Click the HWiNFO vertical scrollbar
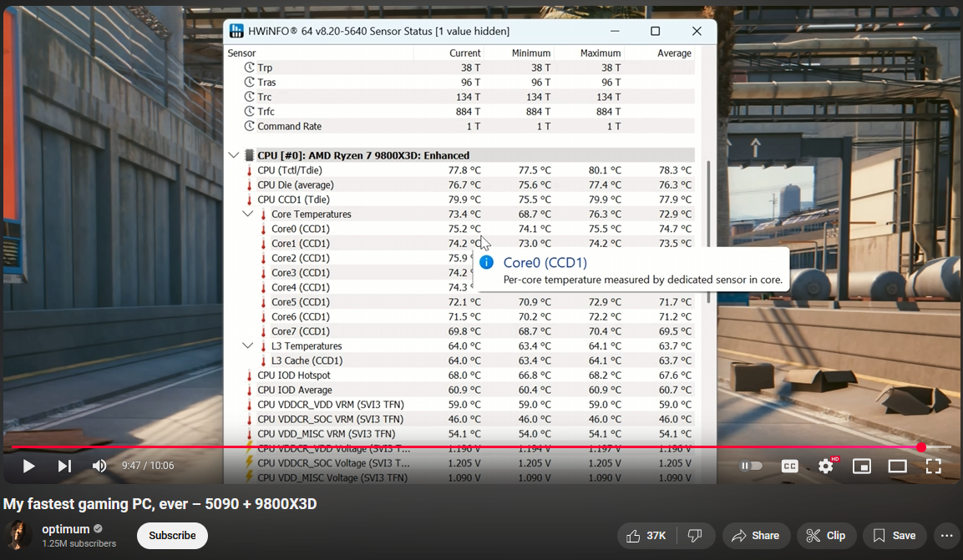This screenshot has width=963, height=560. point(708,232)
